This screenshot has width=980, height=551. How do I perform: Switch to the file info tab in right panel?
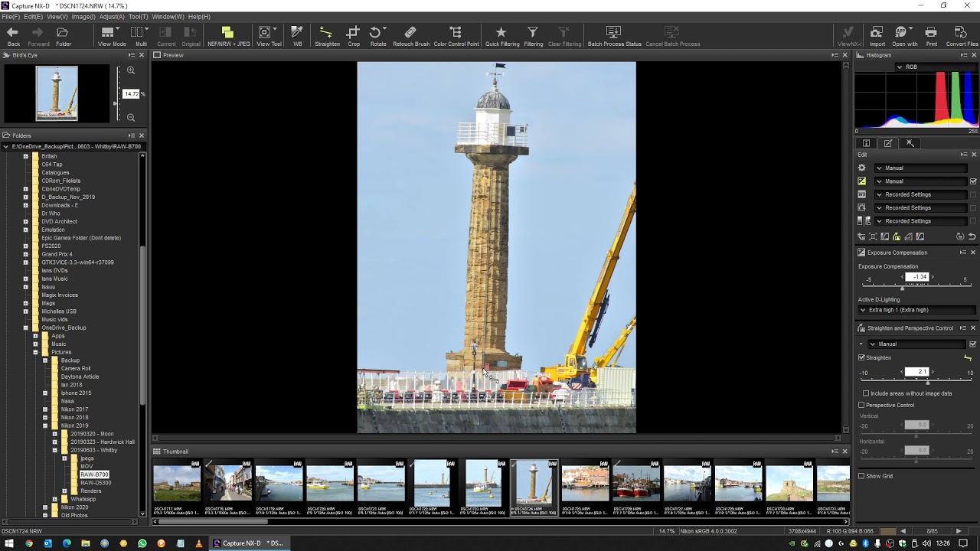866,143
